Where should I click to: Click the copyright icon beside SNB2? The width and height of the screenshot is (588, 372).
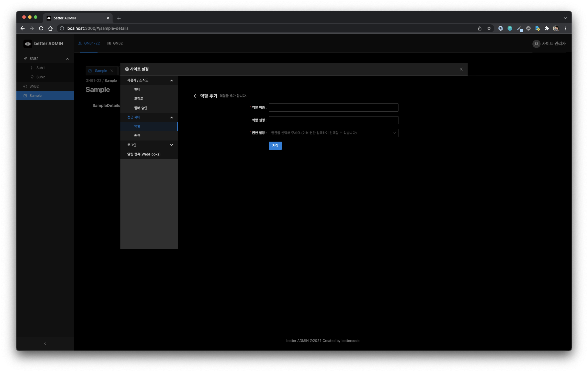25,86
